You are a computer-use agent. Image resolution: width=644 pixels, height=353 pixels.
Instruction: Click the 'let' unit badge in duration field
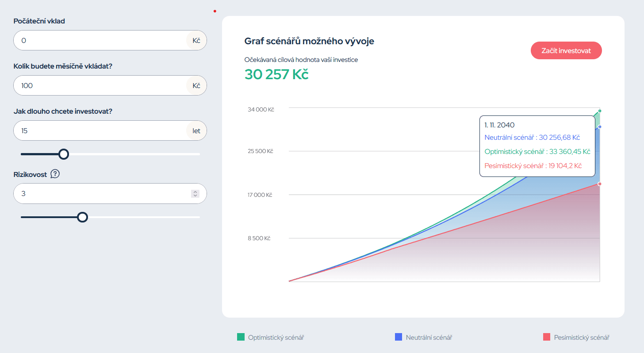[x=196, y=131]
